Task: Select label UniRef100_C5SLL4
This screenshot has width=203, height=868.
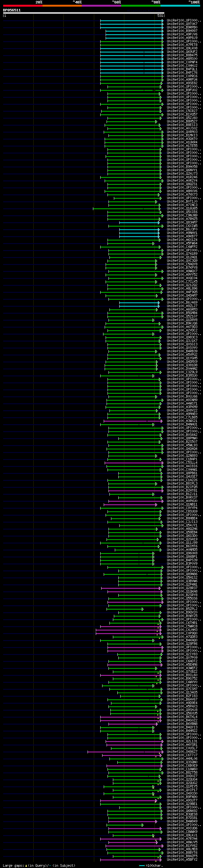Action: pyautogui.click(x=182, y=462)
